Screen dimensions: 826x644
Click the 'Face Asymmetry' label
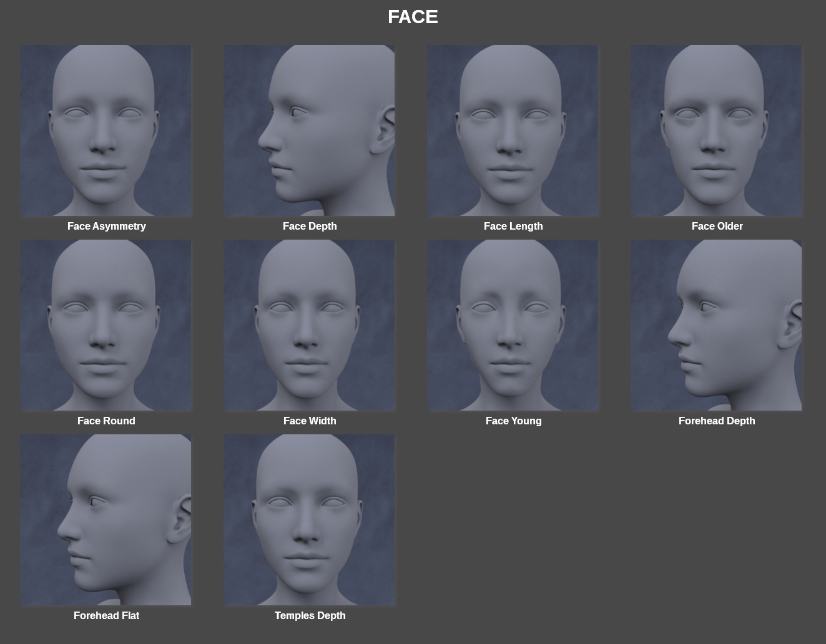coord(107,227)
